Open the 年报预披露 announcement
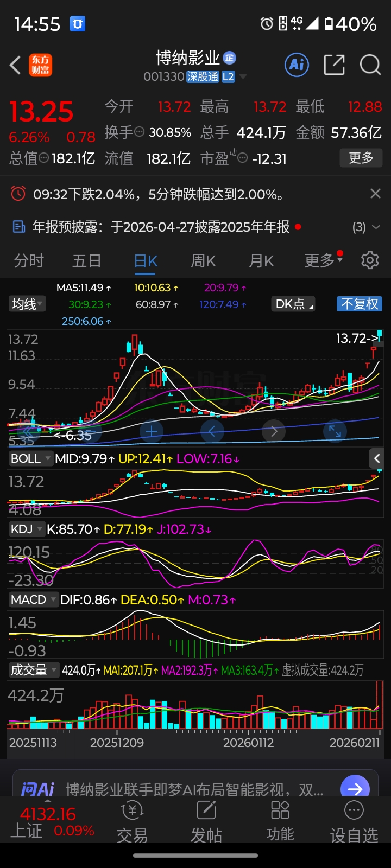Screen dimensions: 391x868 coord(161,227)
